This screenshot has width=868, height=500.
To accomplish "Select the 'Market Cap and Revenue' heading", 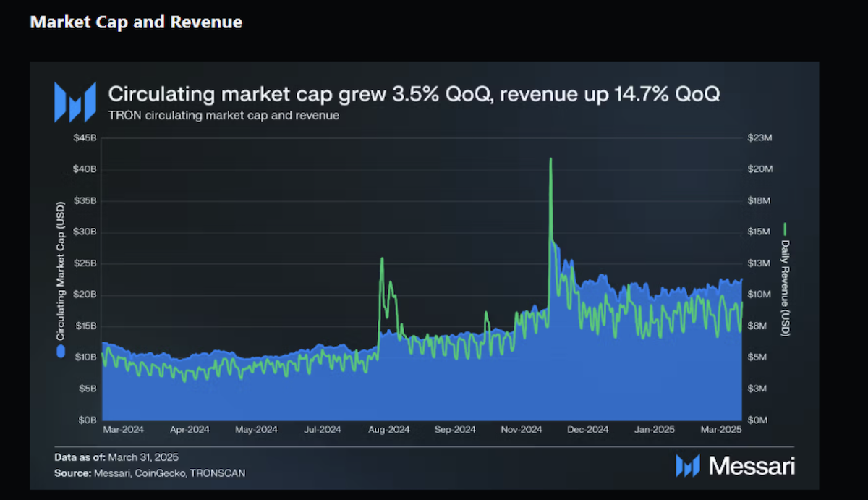I will tap(136, 22).
